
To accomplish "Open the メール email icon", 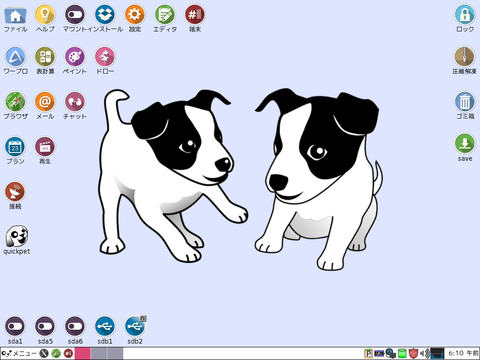I will (x=45, y=102).
